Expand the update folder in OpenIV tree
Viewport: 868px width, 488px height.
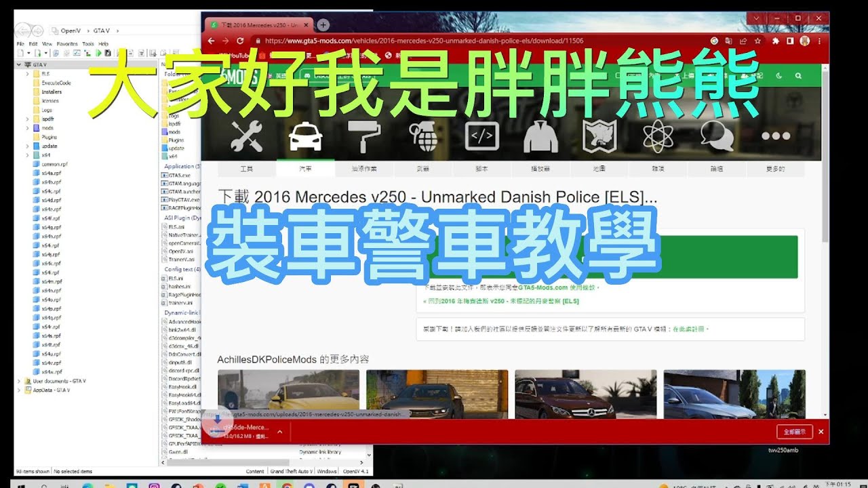tap(28, 146)
